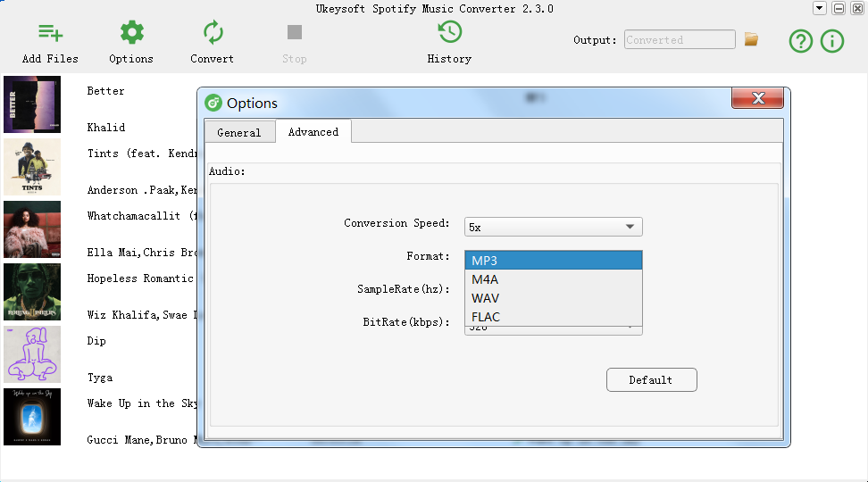868x482 pixels.
Task: Select the Better album thumbnail
Action: (x=32, y=104)
